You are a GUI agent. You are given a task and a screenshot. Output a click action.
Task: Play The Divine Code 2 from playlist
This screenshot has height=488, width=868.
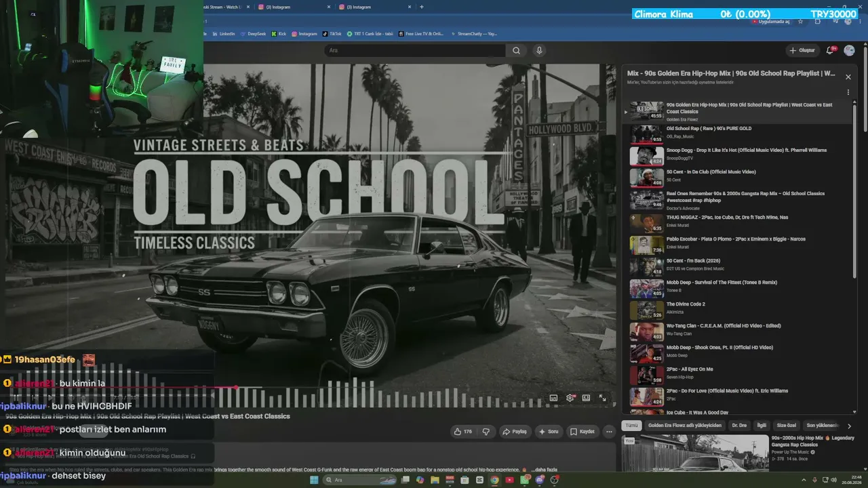click(738, 310)
